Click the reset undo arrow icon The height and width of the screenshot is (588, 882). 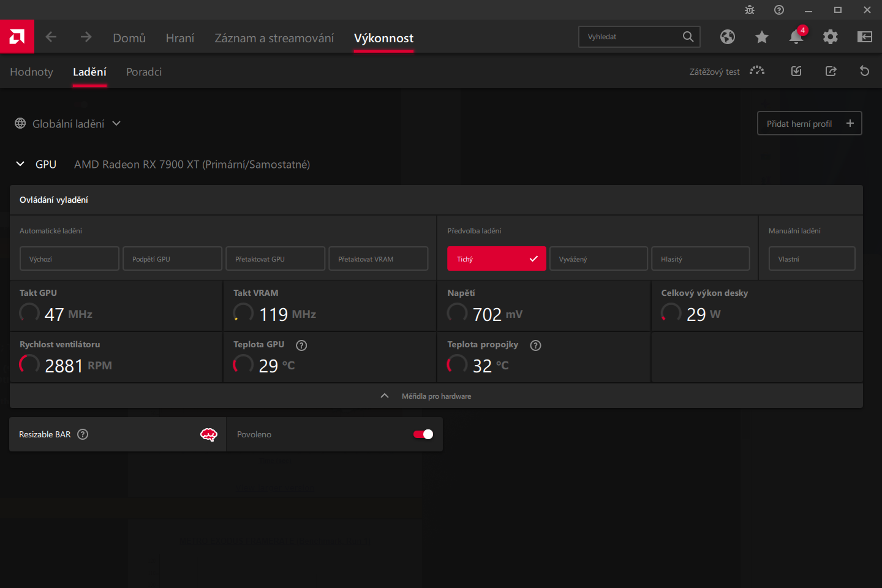865,71
